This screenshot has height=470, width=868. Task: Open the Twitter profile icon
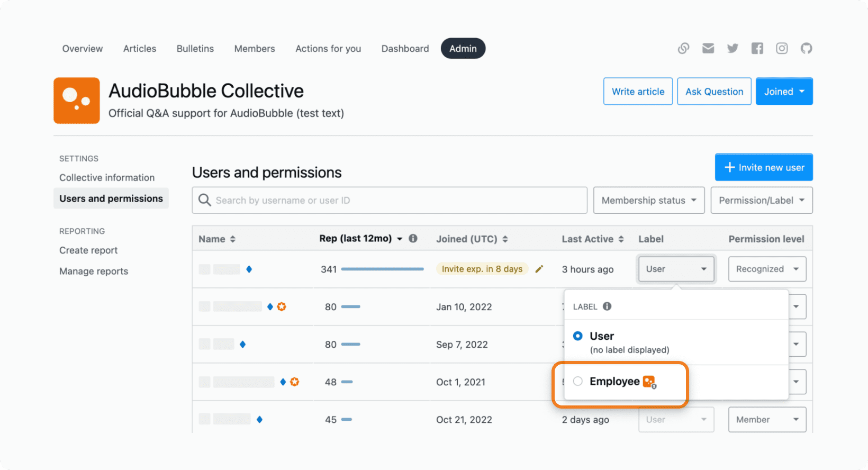click(x=733, y=49)
